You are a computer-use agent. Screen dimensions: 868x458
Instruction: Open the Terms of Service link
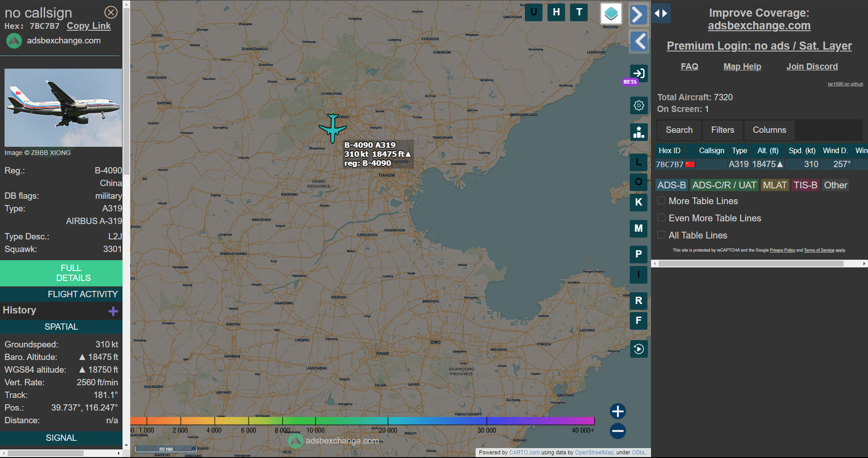(819, 250)
